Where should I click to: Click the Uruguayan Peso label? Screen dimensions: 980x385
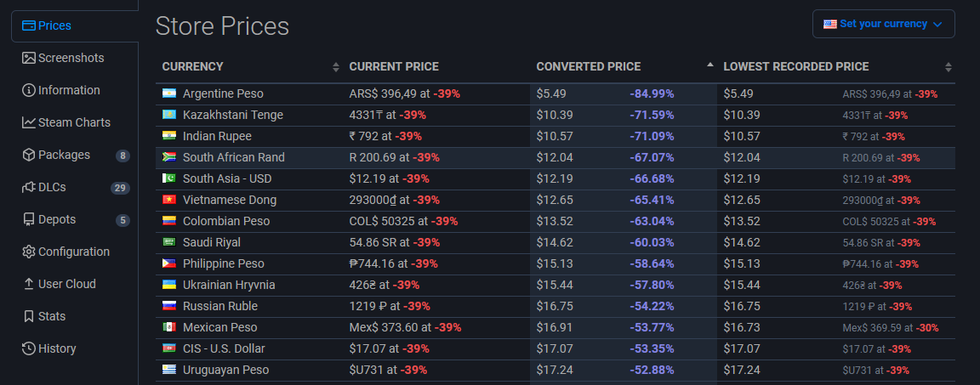[x=225, y=370]
